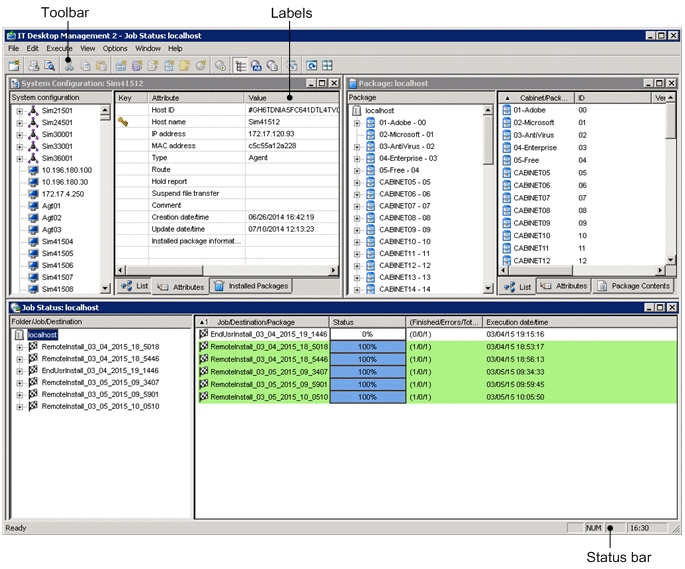This screenshot has width=685, height=569.
Task: Switch to the Installed Packages tab
Action: point(251,287)
